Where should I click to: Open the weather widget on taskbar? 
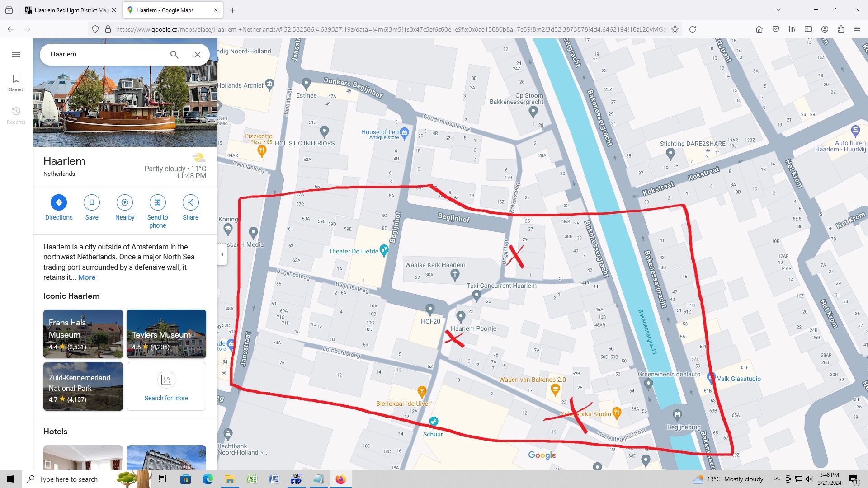728,479
